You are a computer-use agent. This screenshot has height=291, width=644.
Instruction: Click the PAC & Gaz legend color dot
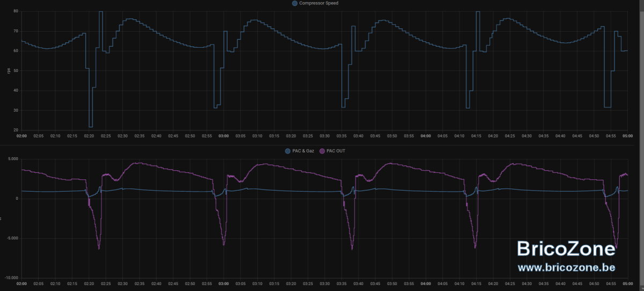click(288, 151)
